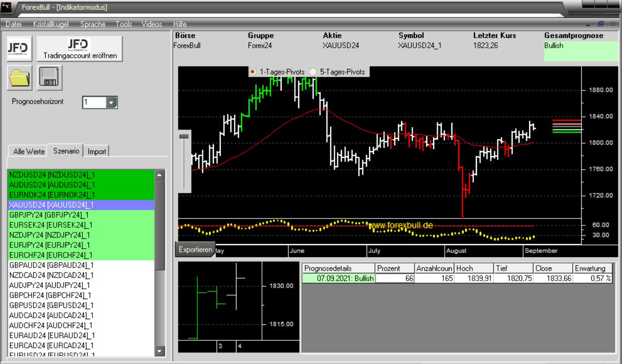The image size is (622, 364).
Task: Select XAUUSD24 in the symbol list
Action: point(81,205)
